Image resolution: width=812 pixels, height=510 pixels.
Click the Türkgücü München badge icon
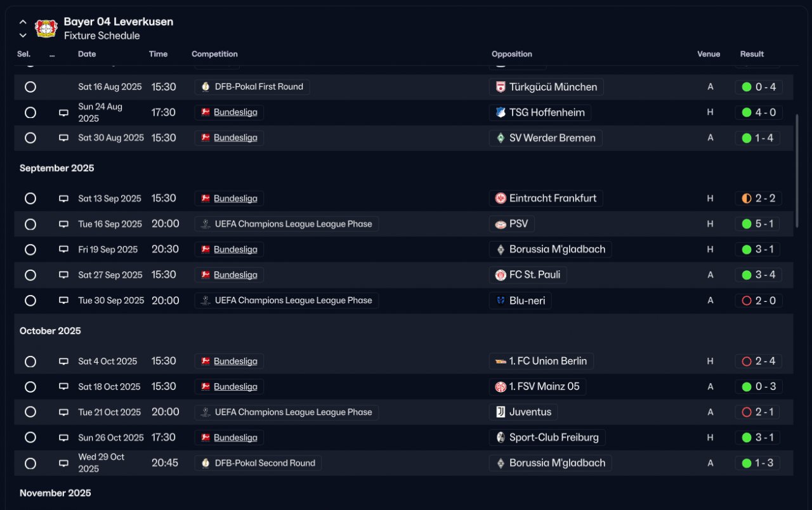point(501,87)
